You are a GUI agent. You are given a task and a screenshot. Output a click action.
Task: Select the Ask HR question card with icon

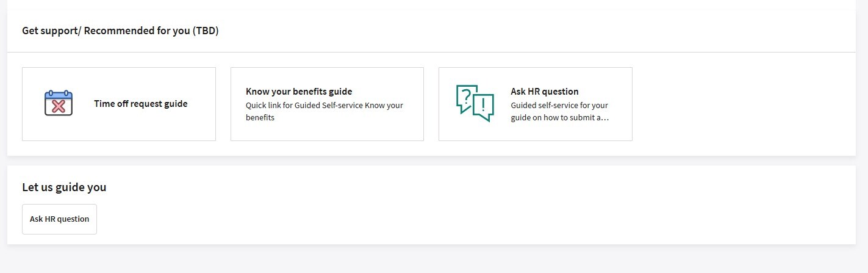(536, 104)
